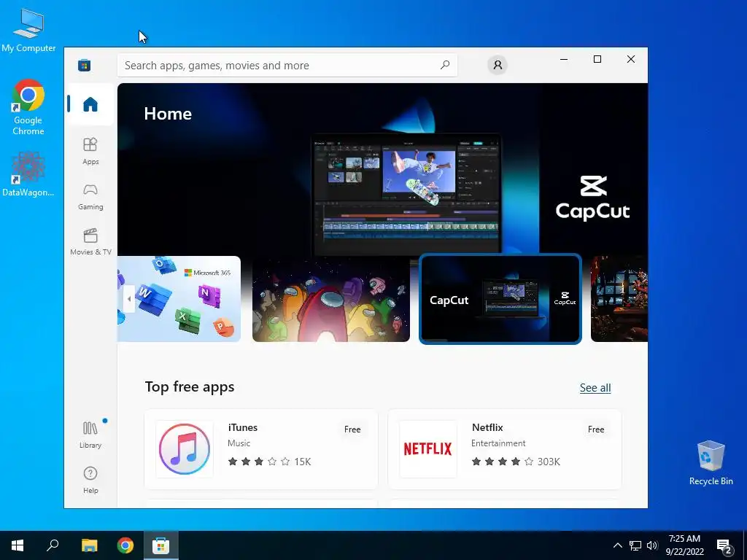This screenshot has width=747, height=560.
Task: Click the carousel previous arrow
Action: coord(129,299)
